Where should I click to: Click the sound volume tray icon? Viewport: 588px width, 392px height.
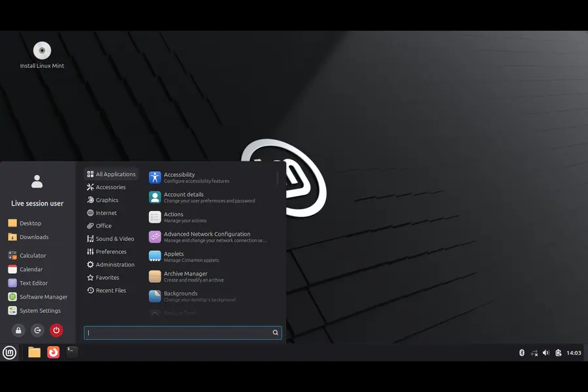(546, 353)
